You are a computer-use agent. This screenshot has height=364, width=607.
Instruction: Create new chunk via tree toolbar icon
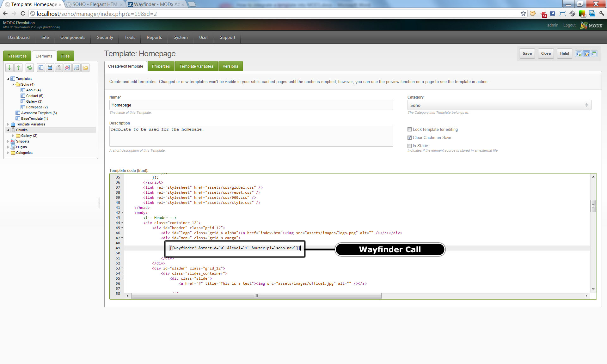click(x=59, y=68)
